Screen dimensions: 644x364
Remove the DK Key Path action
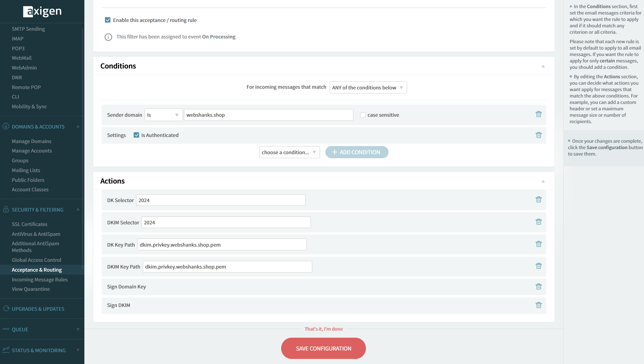(539, 244)
